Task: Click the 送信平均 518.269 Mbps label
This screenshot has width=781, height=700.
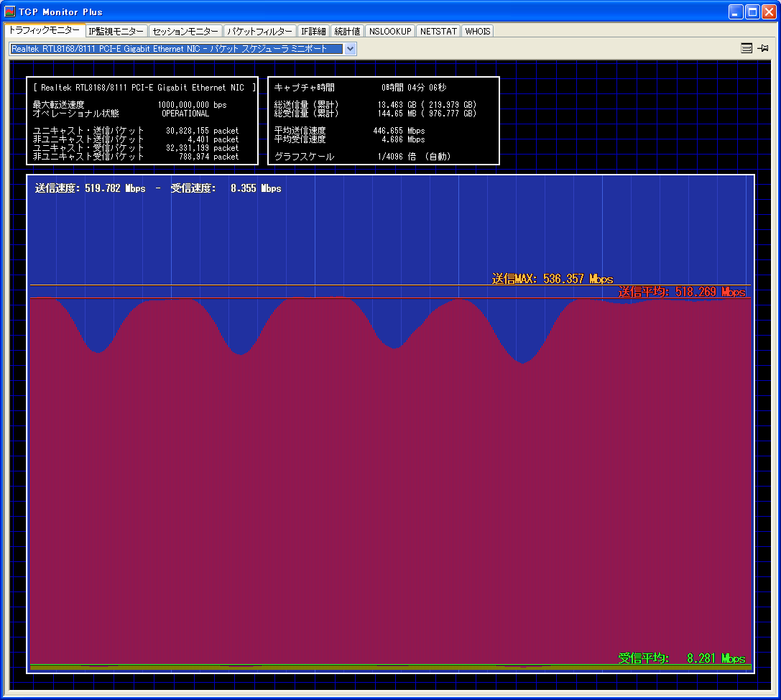Action: [681, 293]
